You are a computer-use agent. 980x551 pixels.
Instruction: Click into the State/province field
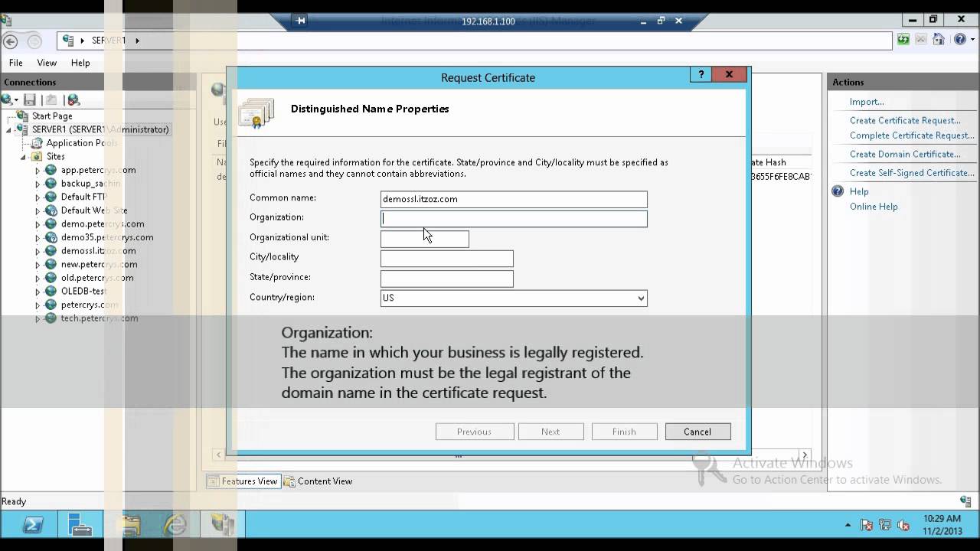(447, 279)
